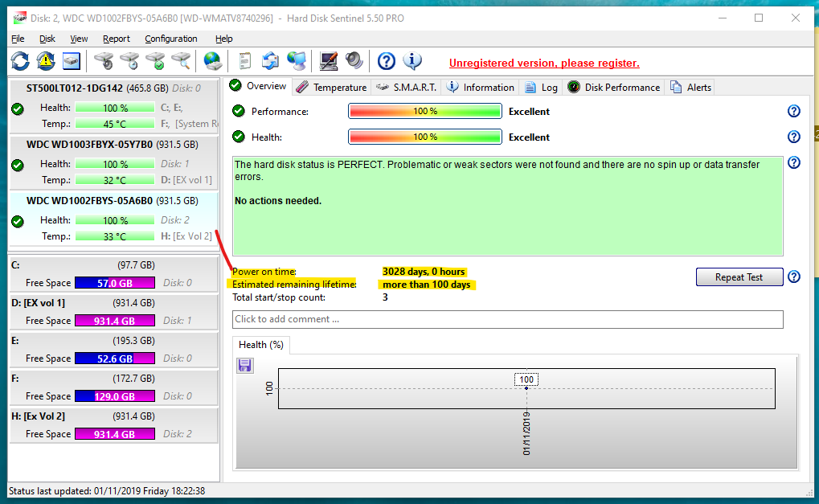Click the Performance 100 % gradient bar
819x504 pixels.
point(425,111)
